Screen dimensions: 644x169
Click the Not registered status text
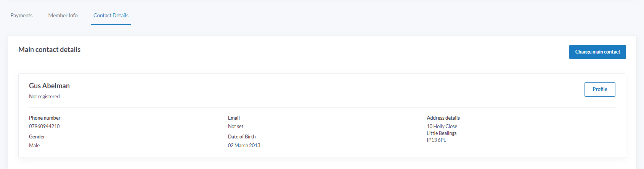[x=44, y=97]
